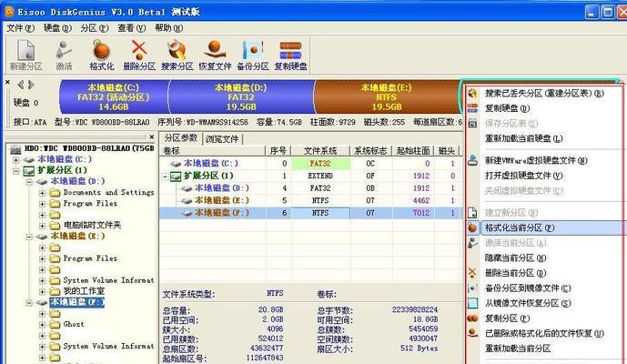This screenshot has width=627, height=364.
Task: Select Documents and Settings folder in tree
Action: tap(108, 192)
